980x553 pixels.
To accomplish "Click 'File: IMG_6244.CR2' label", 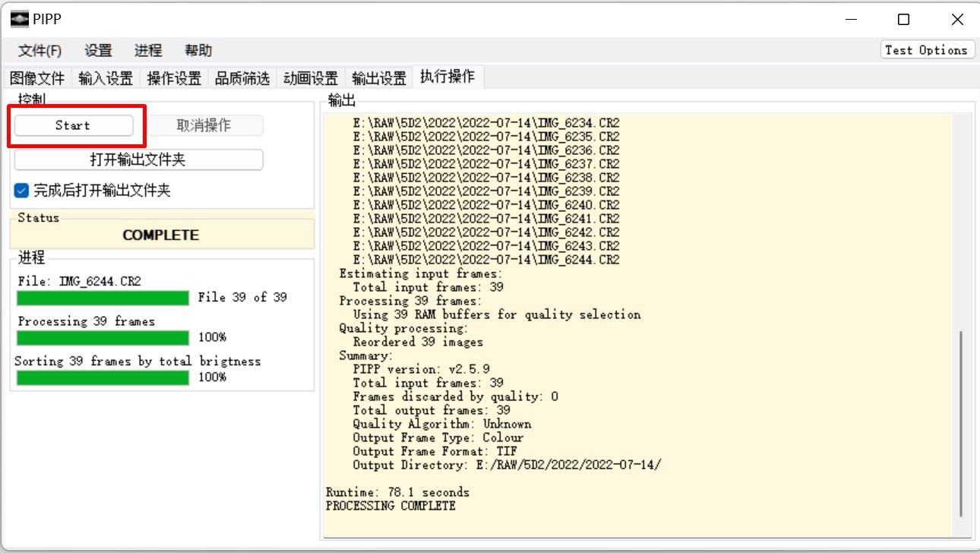I will [80, 282].
